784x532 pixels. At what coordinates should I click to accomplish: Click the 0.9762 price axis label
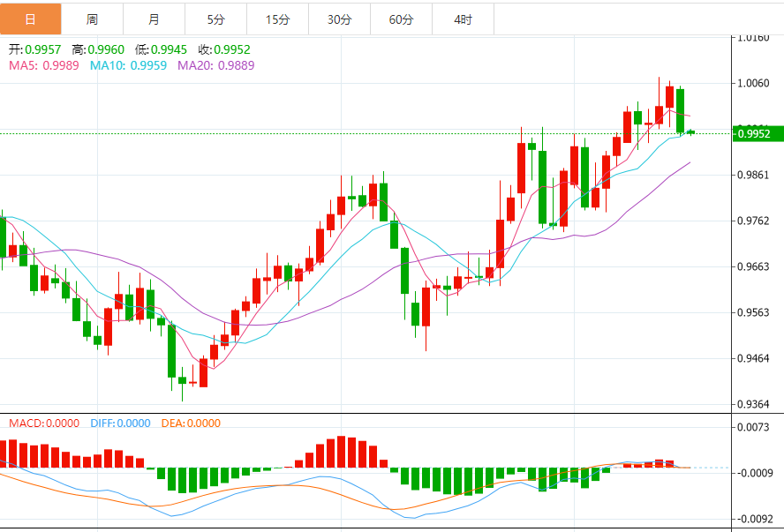coord(753,221)
